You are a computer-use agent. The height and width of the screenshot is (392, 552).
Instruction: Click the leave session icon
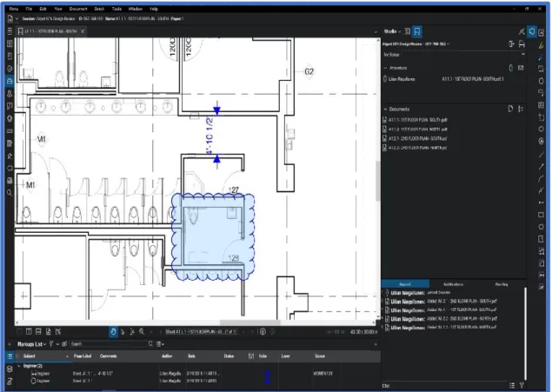(x=511, y=43)
